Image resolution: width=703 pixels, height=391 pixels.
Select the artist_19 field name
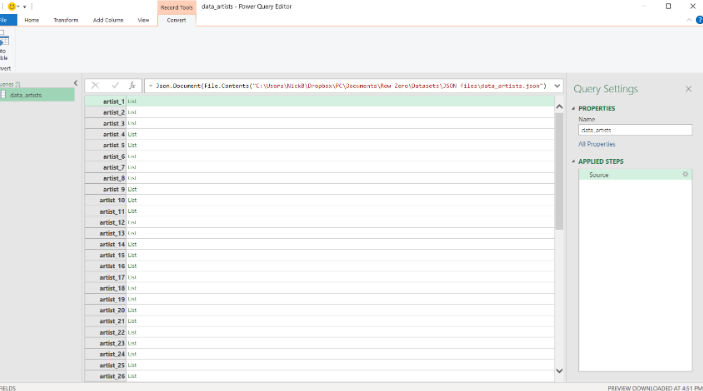pos(112,300)
